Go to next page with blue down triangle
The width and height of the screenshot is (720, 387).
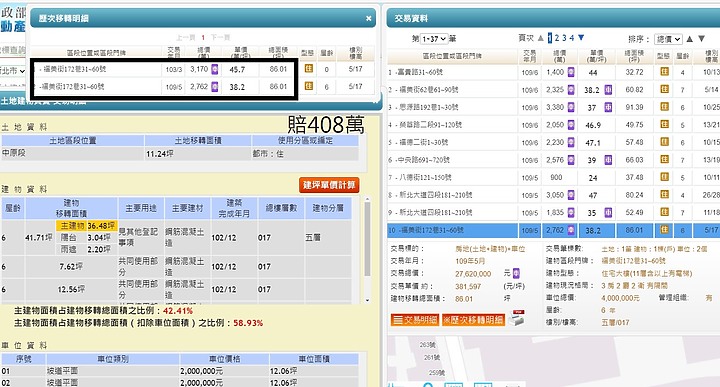[581, 38]
